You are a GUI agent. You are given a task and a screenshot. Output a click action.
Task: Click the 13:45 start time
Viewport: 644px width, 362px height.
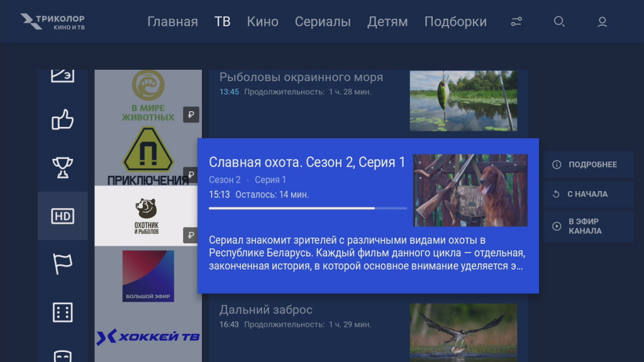tap(229, 92)
